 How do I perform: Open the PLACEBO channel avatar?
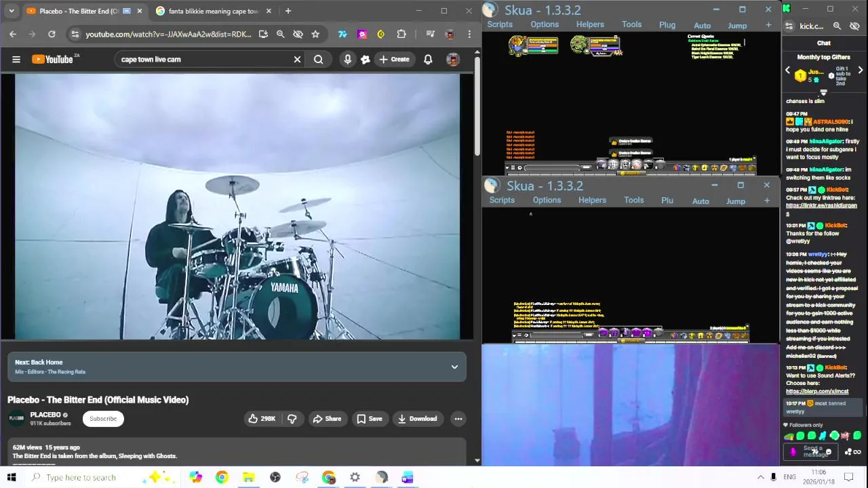pyautogui.click(x=17, y=418)
